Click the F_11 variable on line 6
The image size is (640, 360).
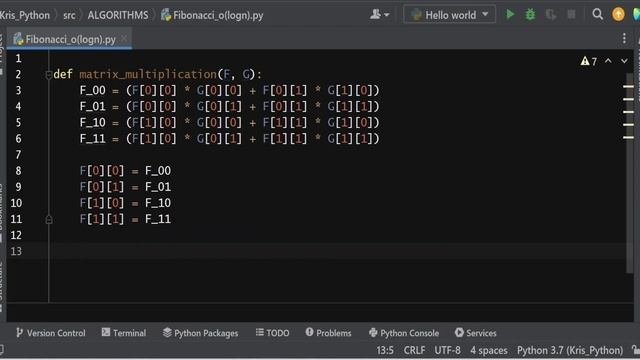point(93,139)
